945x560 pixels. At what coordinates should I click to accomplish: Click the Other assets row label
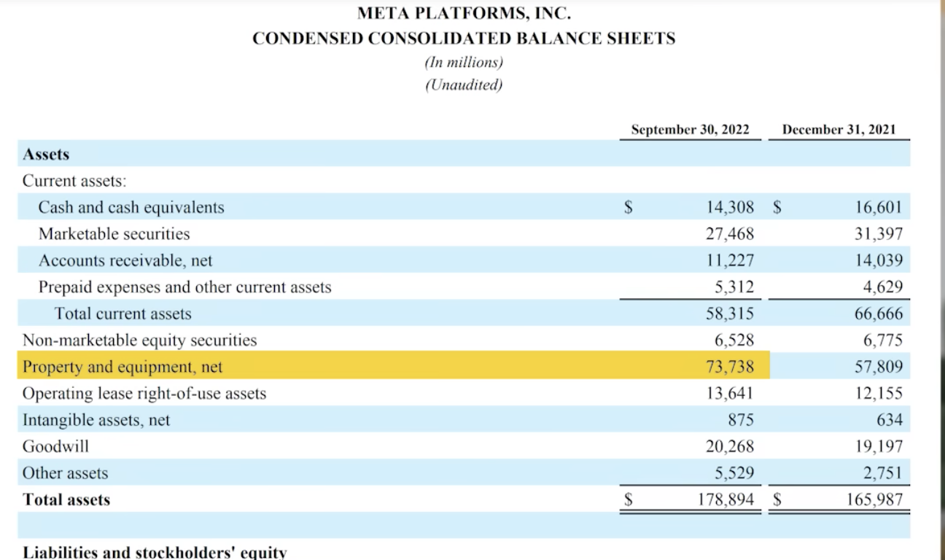pyautogui.click(x=65, y=473)
